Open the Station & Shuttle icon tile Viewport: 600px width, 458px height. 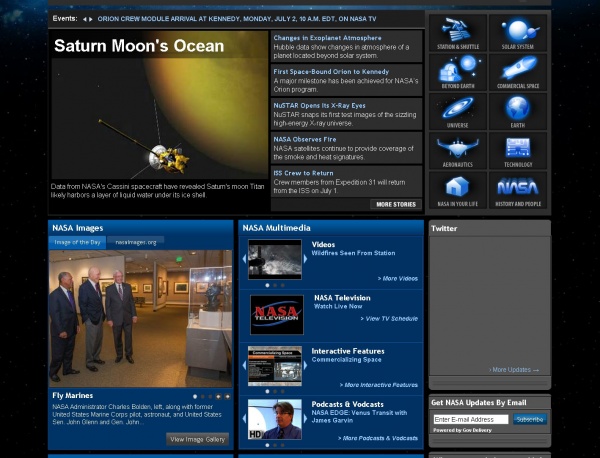[458, 33]
